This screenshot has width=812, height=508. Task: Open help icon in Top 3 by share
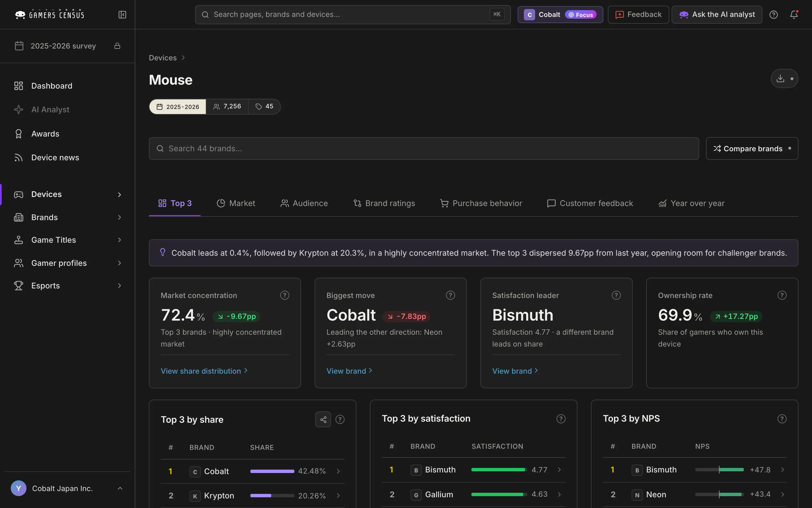[x=340, y=419]
